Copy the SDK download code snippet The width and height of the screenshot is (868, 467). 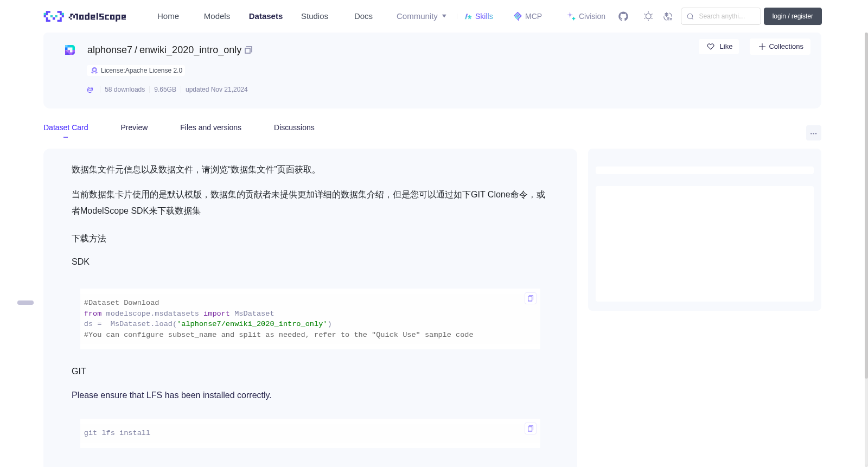(531, 298)
